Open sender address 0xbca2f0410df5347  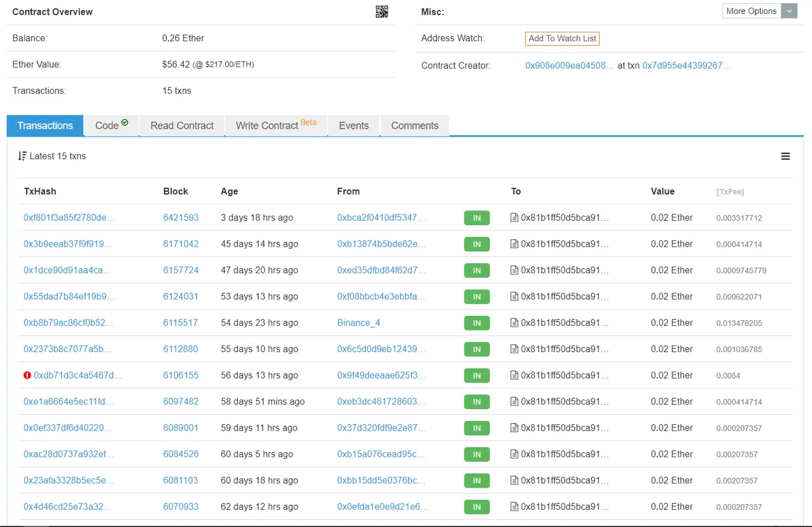(381, 218)
